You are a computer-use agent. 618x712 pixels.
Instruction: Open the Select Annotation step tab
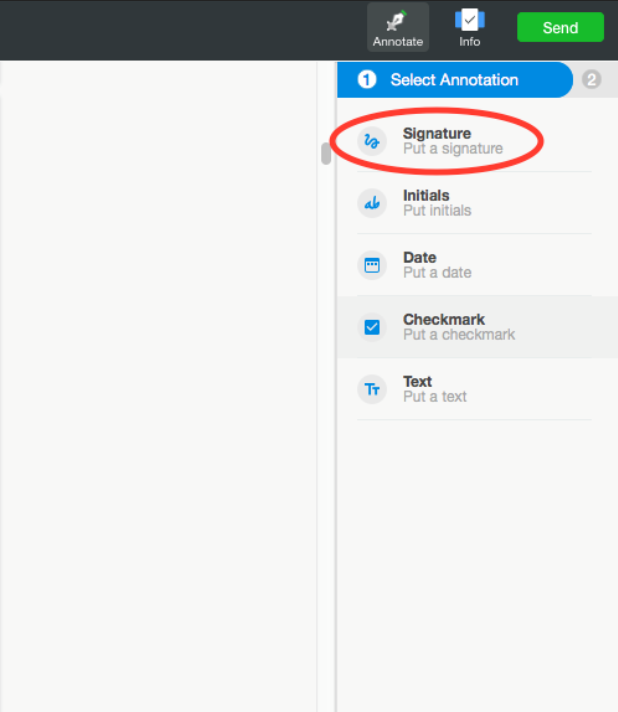[x=455, y=79]
